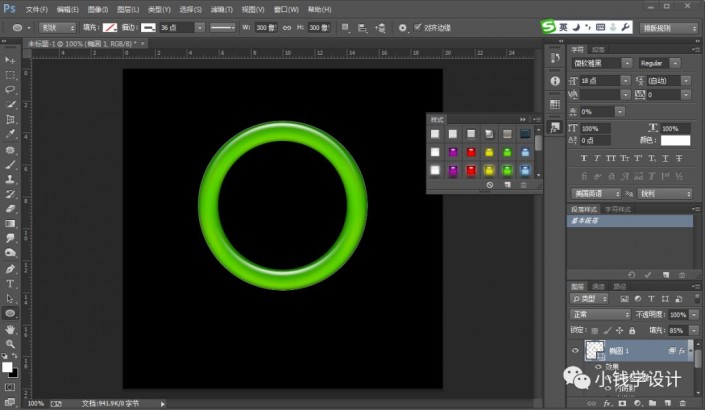Toggle link between width and height fields
The width and height of the screenshot is (705, 410).
(285, 28)
